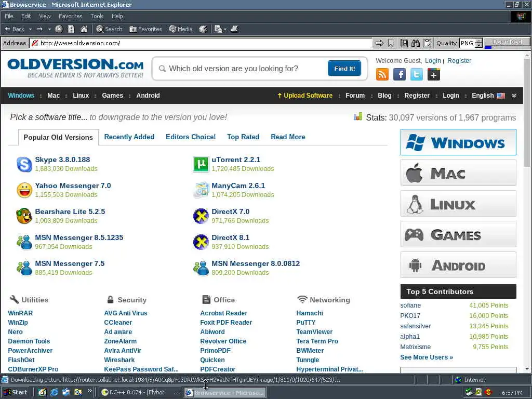532x399 pixels.
Task: Open the View menu
Action: [x=45, y=16]
